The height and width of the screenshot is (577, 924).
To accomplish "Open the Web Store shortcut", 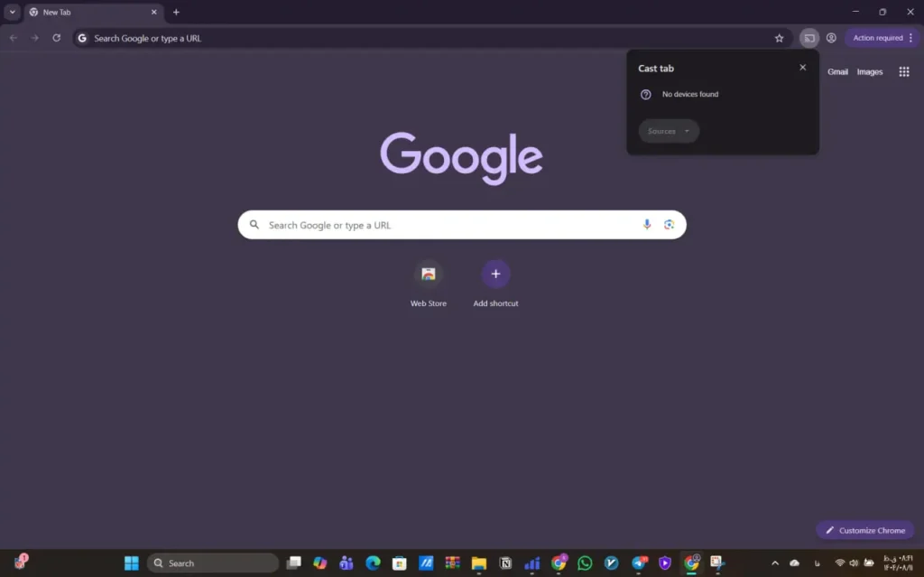I will (x=428, y=274).
